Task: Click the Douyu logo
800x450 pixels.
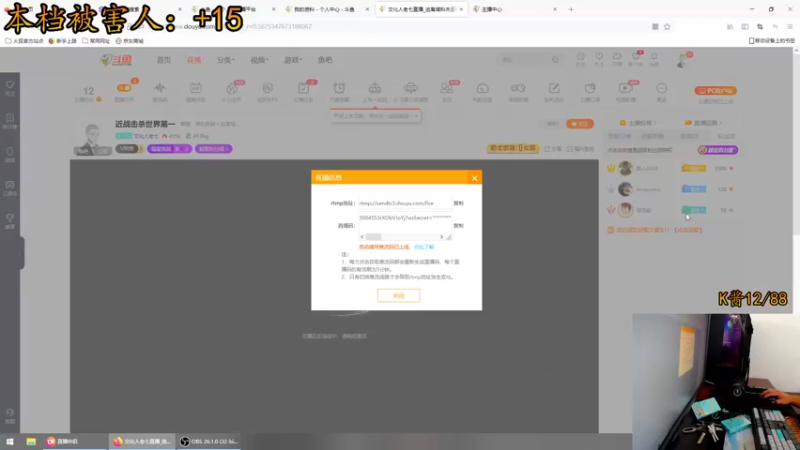Action: point(116,60)
